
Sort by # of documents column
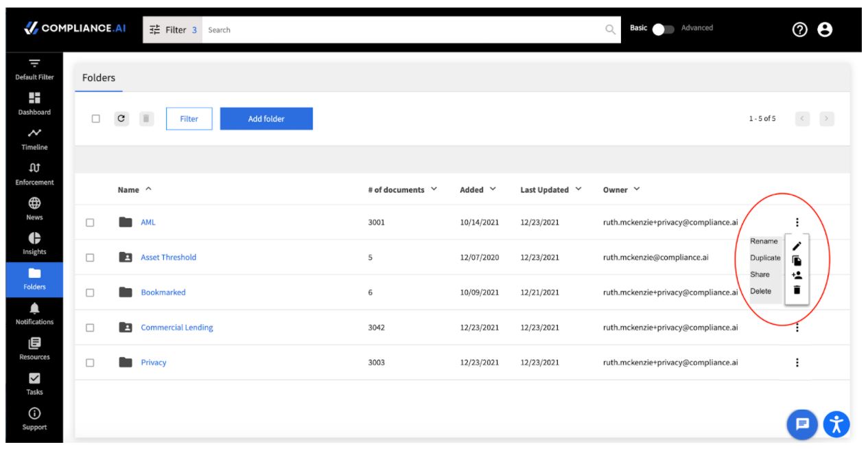[402, 189]
